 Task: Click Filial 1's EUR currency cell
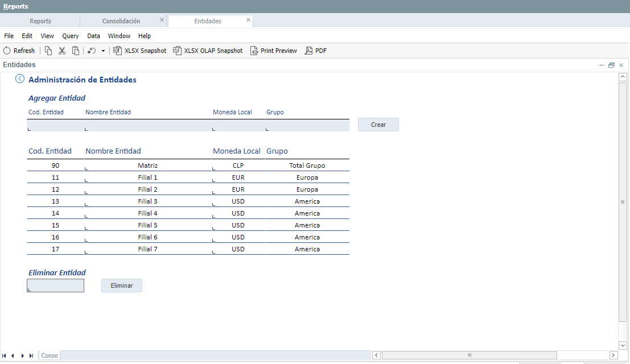(x=238, y=177)
